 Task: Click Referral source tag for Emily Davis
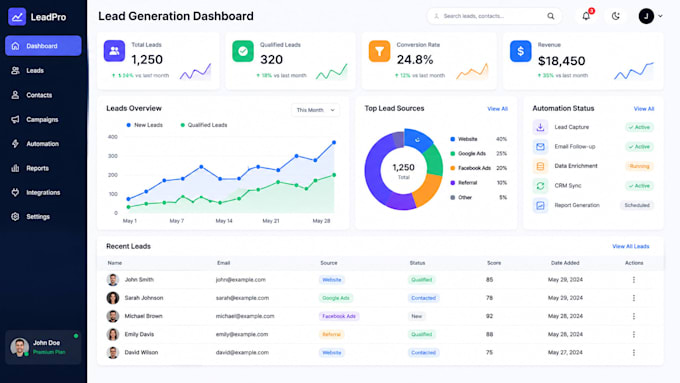pyautogui.click(x=331, y=334)
